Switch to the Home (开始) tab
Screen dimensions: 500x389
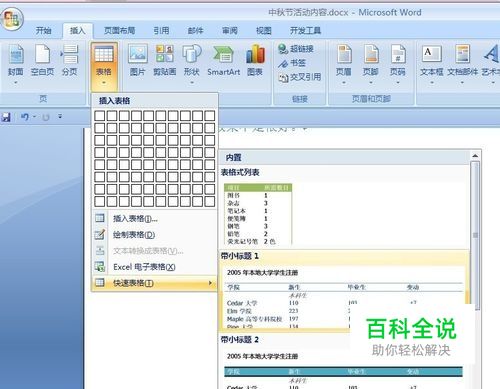click(x=43, y=31)
